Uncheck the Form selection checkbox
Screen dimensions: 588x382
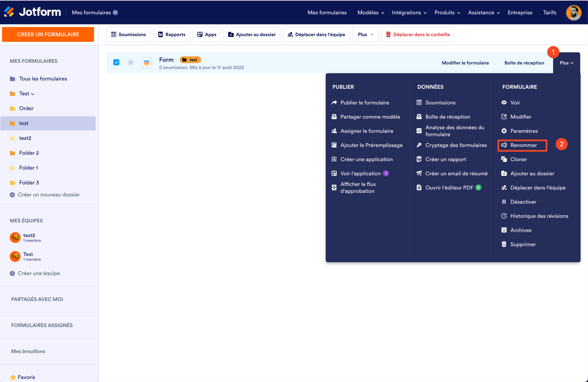coord(116,62)
